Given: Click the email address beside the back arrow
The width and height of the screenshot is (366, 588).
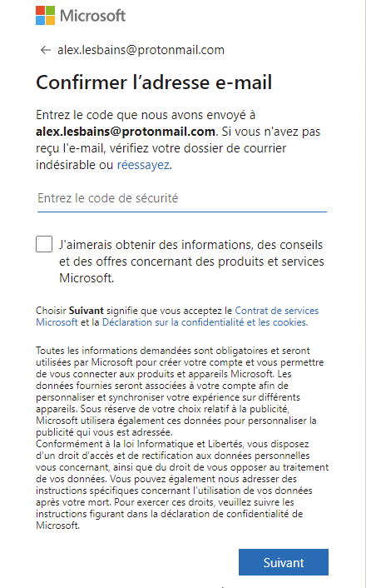Looking at the screenshot, I should coord(141,50).
